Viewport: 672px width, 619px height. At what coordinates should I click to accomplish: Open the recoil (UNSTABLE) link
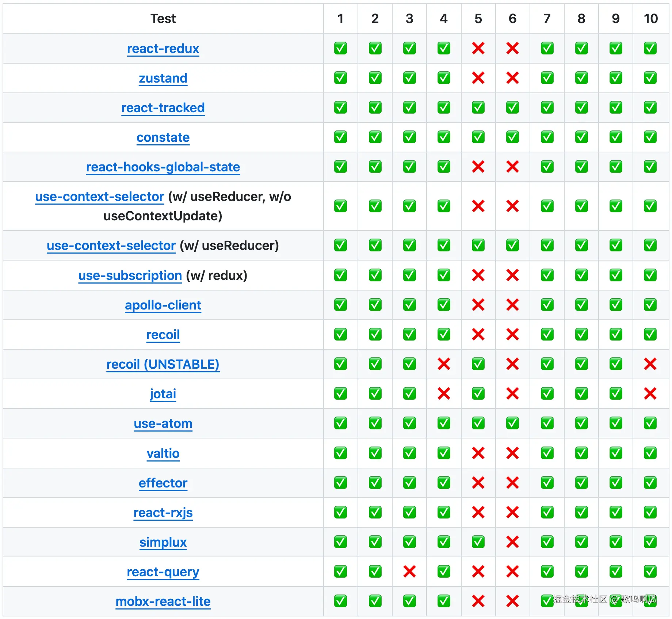pos(163,364)
